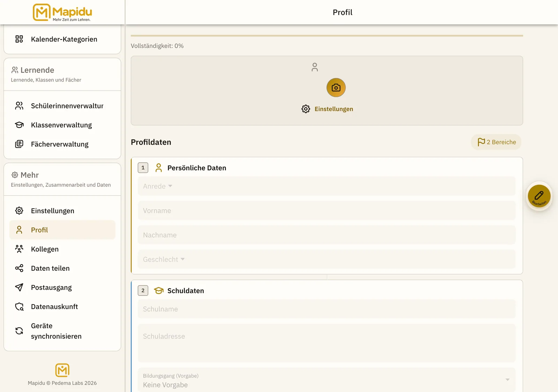The width and height of the screenshot is (558, 392).
Task: Click the pencil Bearbeiten floating button
Action: pyautogui.click(x=539, y=196)
